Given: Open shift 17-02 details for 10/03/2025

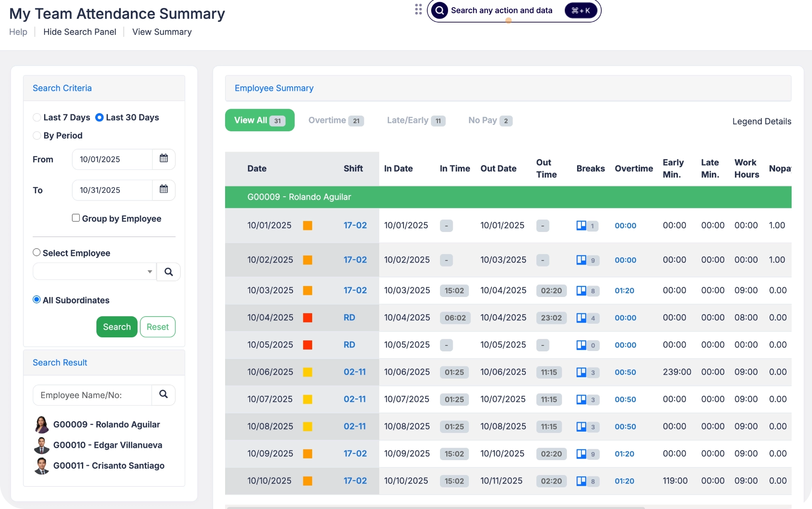Looking at the screenshot, I should pos(355,291).
